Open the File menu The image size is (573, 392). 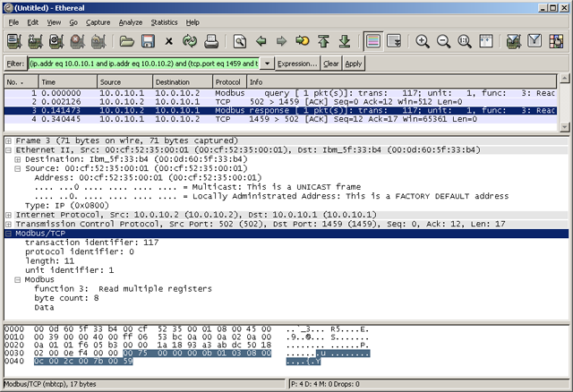point(13,22)
